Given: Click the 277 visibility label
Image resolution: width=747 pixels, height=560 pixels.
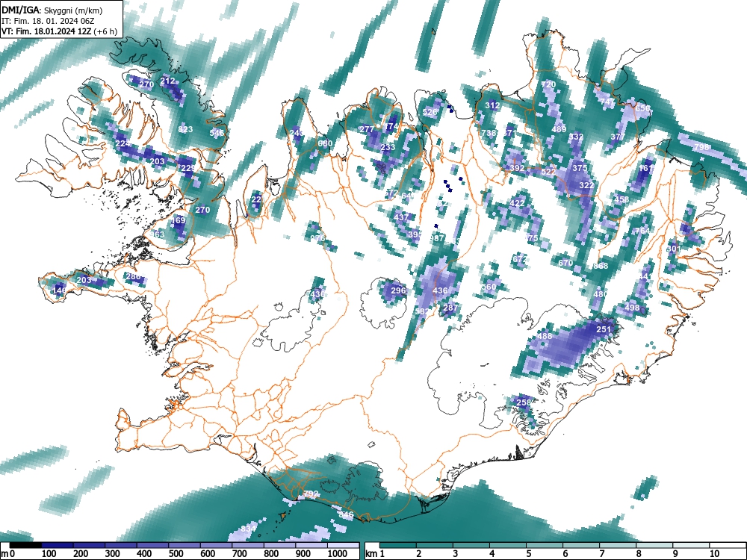Looking at the screenshot, I should pyautogui.click(x=366, y=129).
